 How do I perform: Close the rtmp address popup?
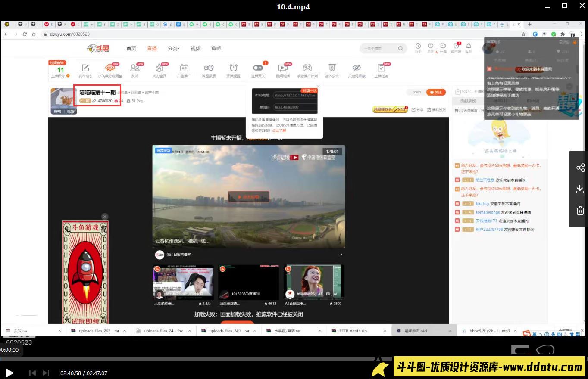318,86
